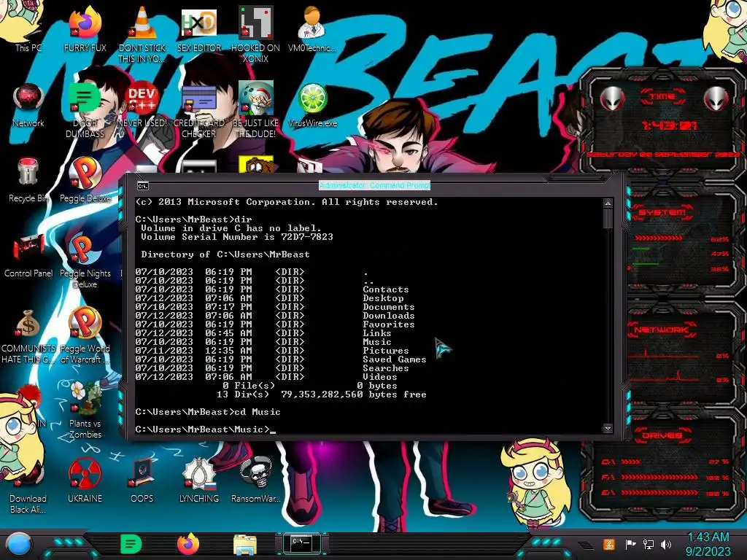Click the left alien head in TIME gadget

[x=613, y=99]
